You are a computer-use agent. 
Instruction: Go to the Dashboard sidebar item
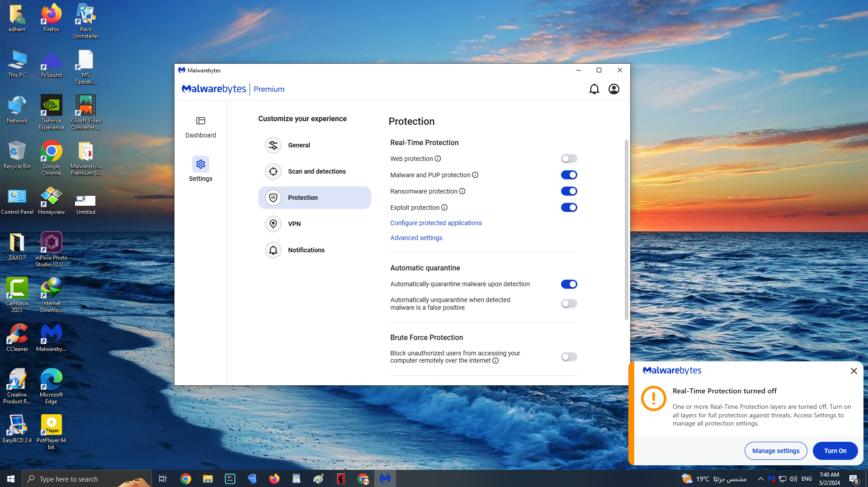click(201, 127)
